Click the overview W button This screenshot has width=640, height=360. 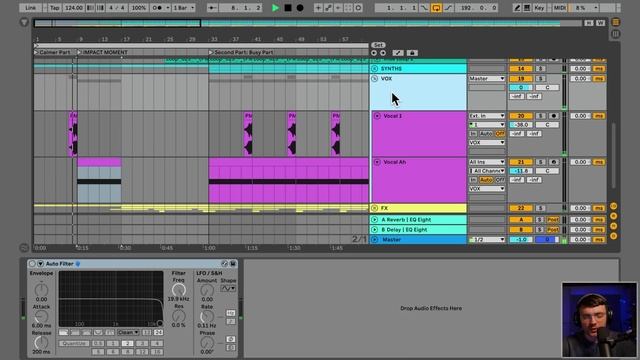coord(600,23)
